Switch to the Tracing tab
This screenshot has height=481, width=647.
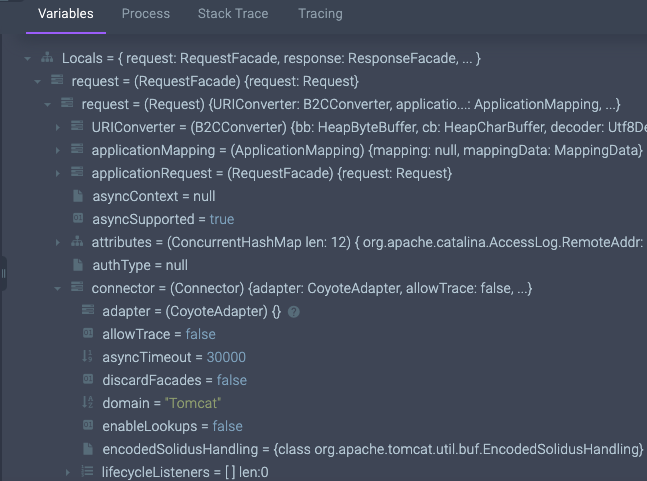[320, 14]
